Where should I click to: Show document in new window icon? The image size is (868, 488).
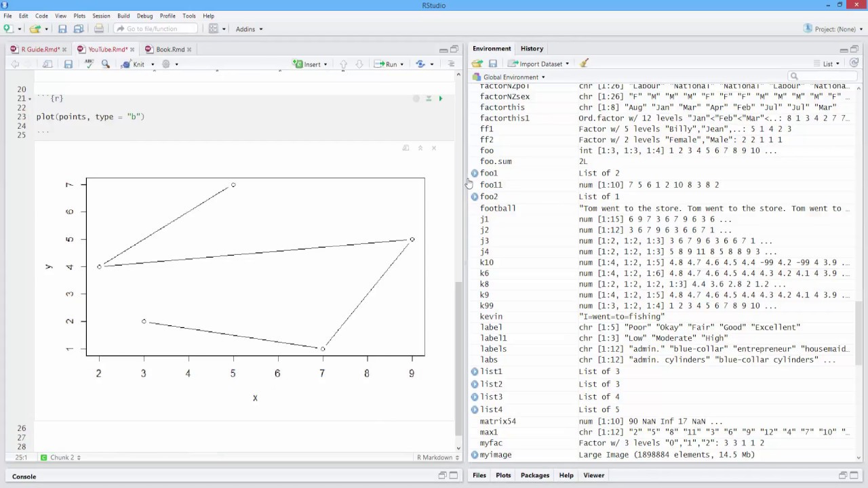click(x=47, y=64)
